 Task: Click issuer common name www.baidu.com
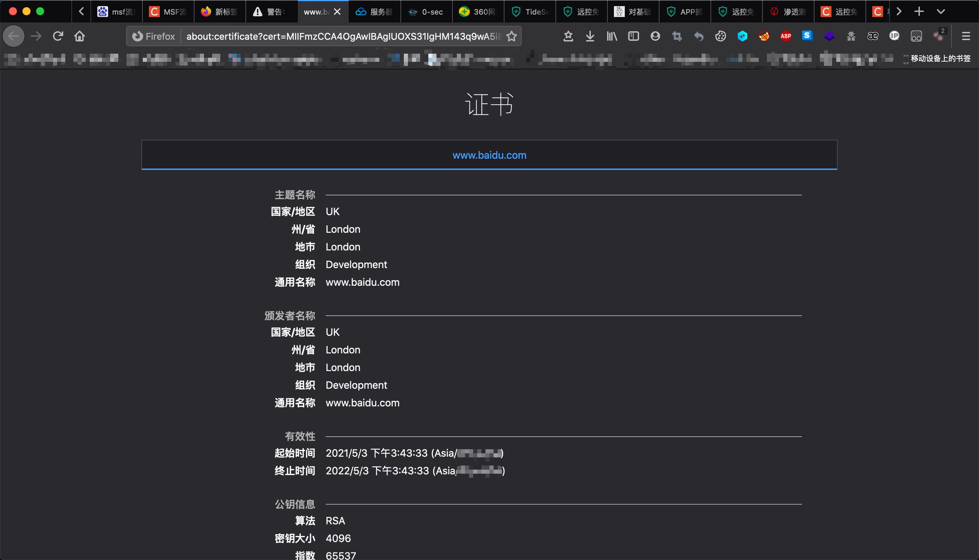click(x=362, y=403)
